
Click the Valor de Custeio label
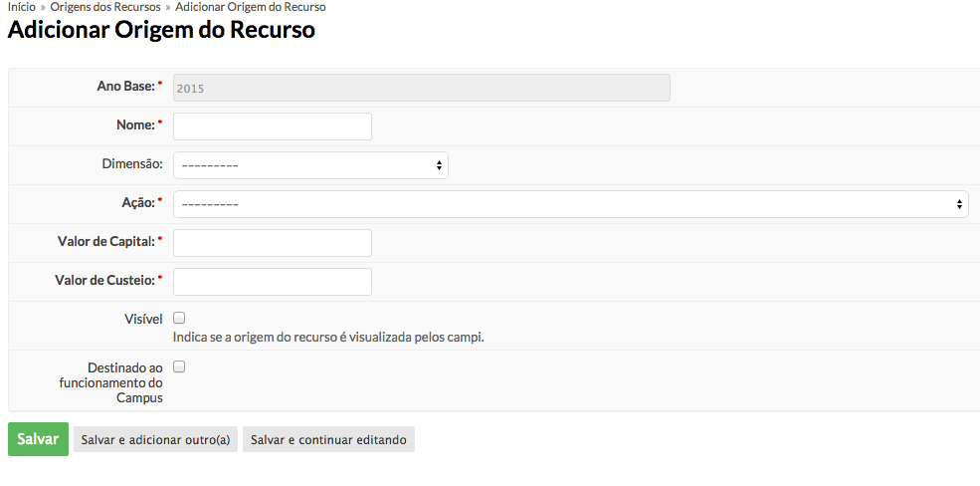point(104,280)
